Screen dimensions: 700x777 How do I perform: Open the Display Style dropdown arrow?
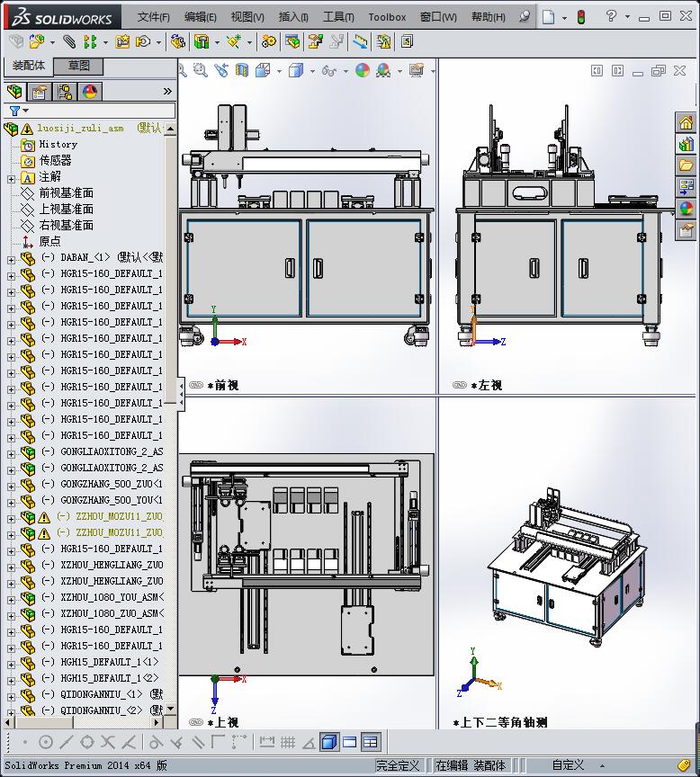(312, 71)
